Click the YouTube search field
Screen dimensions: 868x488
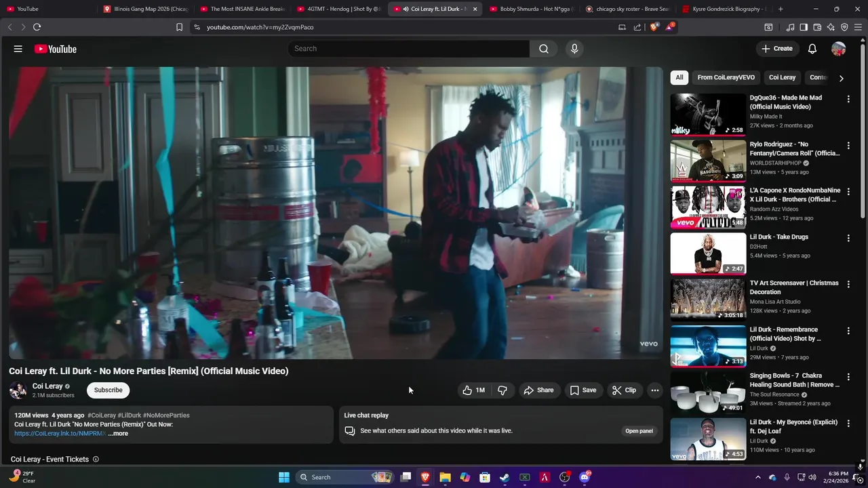tap(409, 49)
